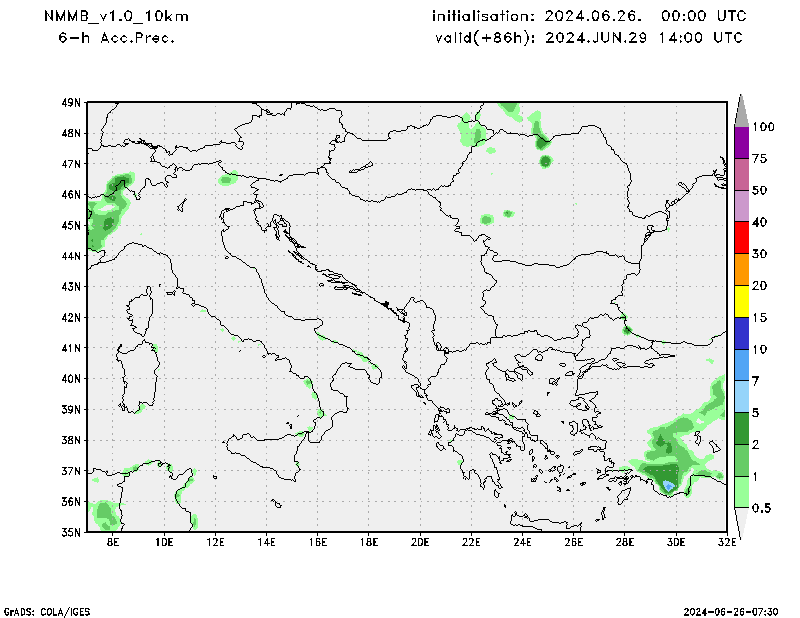Click the 35N latitude axis label
Viewport: 800px width, 618px height.
(x=70, y=532)
